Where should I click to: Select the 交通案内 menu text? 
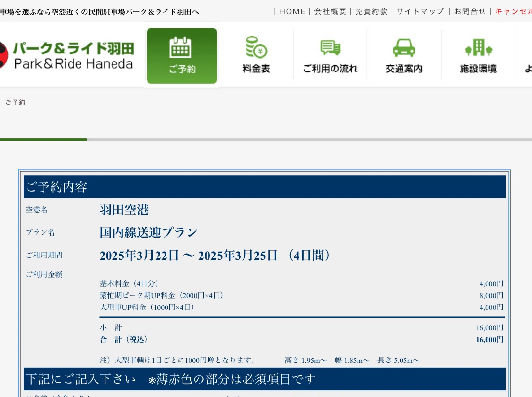(404, 69)
